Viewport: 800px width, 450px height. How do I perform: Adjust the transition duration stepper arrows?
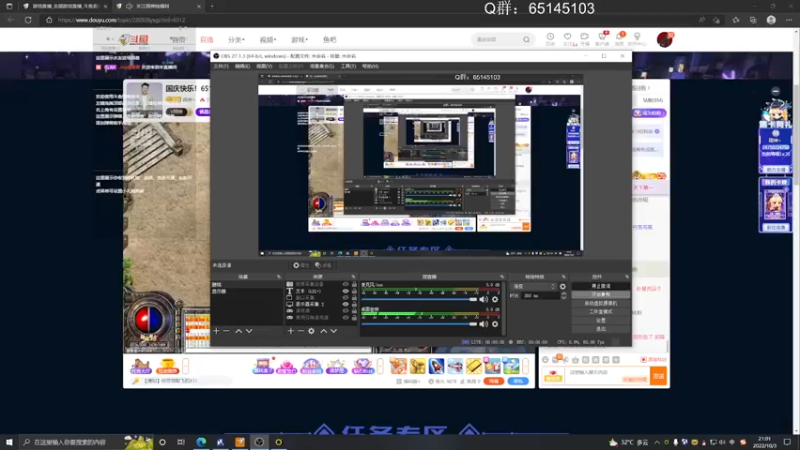point(563,295)
